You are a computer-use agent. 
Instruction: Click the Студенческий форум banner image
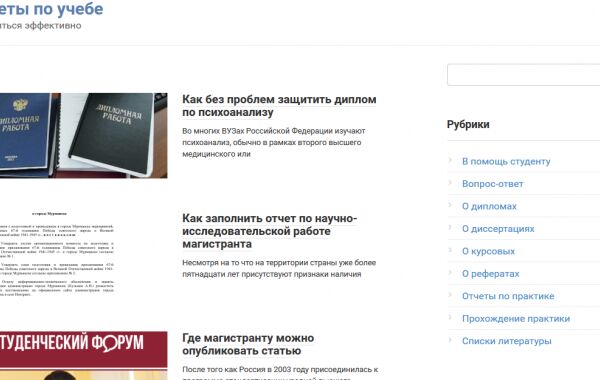[83, 356]
